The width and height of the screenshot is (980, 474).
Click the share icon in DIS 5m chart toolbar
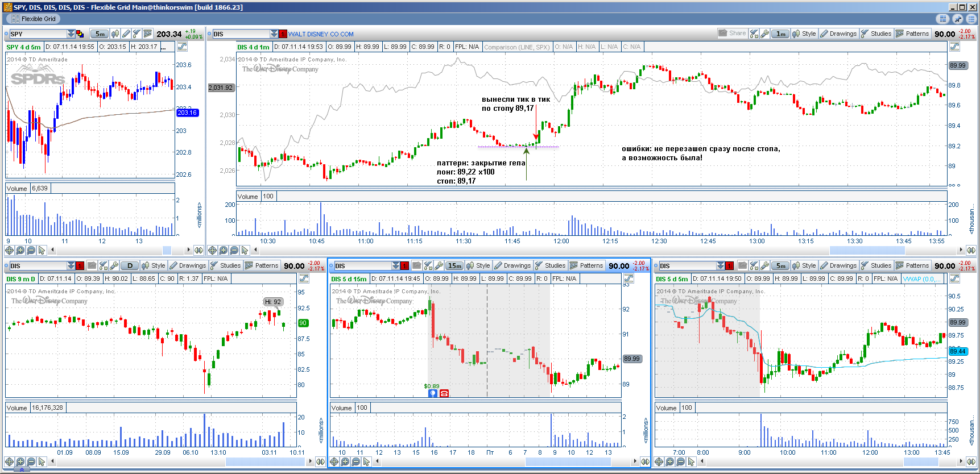[x=742, y=265]
